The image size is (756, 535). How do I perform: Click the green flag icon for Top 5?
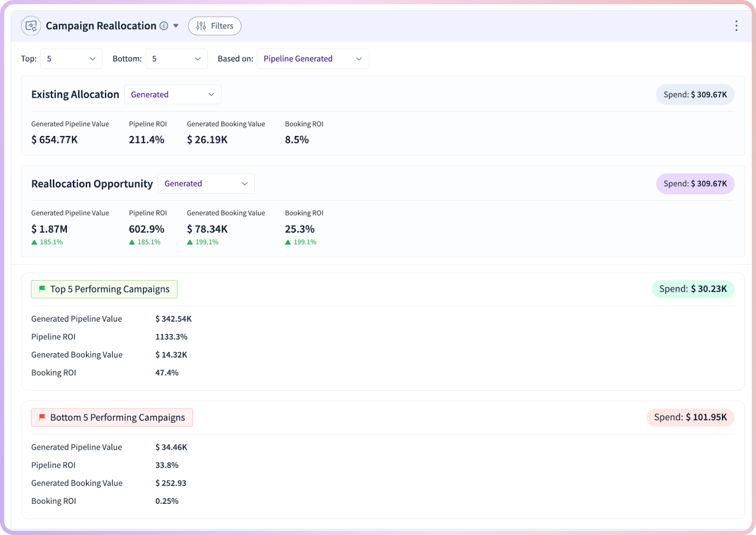42,289
